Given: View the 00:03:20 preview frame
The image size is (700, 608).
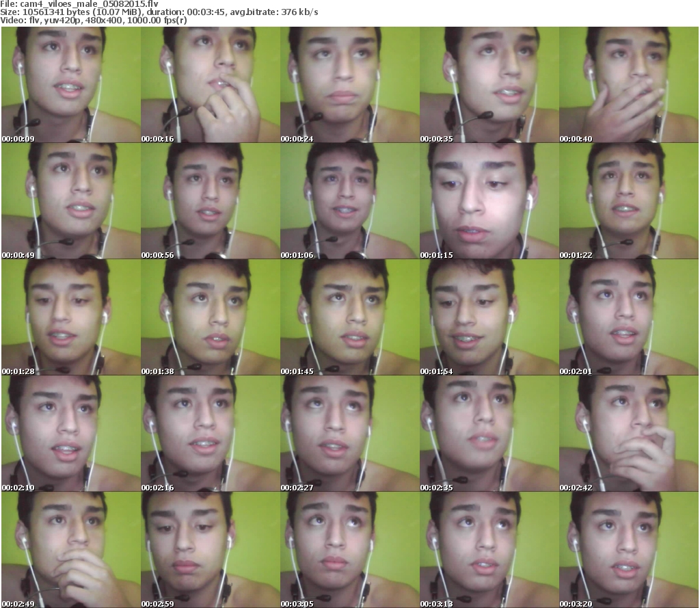Looking at the screenshot, I should 629,549.
